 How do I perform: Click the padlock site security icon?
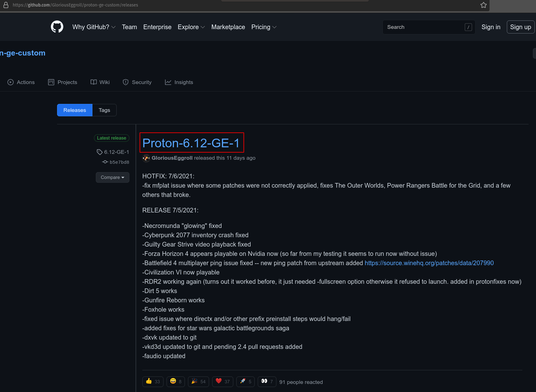6,5
